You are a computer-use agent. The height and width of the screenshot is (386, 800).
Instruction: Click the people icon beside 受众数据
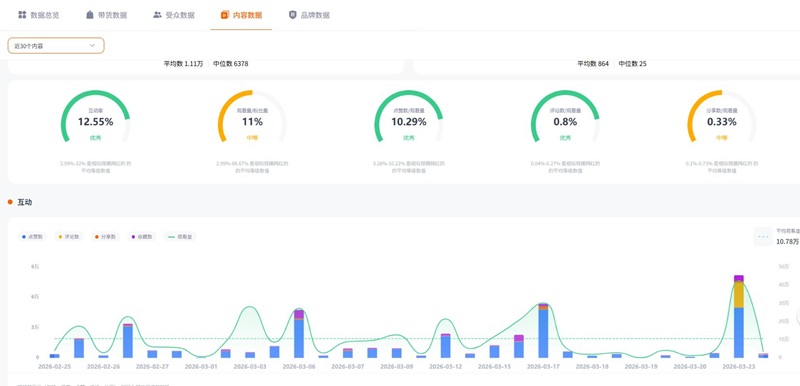tap(157, 15)
